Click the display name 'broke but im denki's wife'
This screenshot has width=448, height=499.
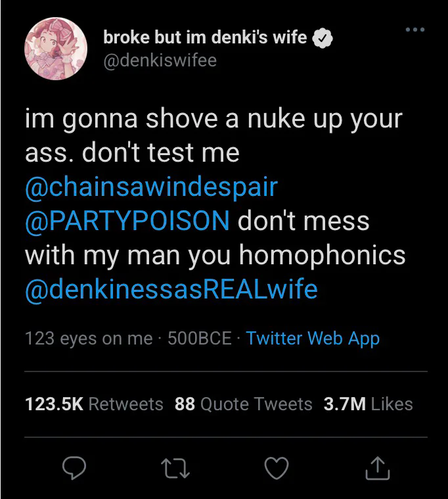coord(205,37)
